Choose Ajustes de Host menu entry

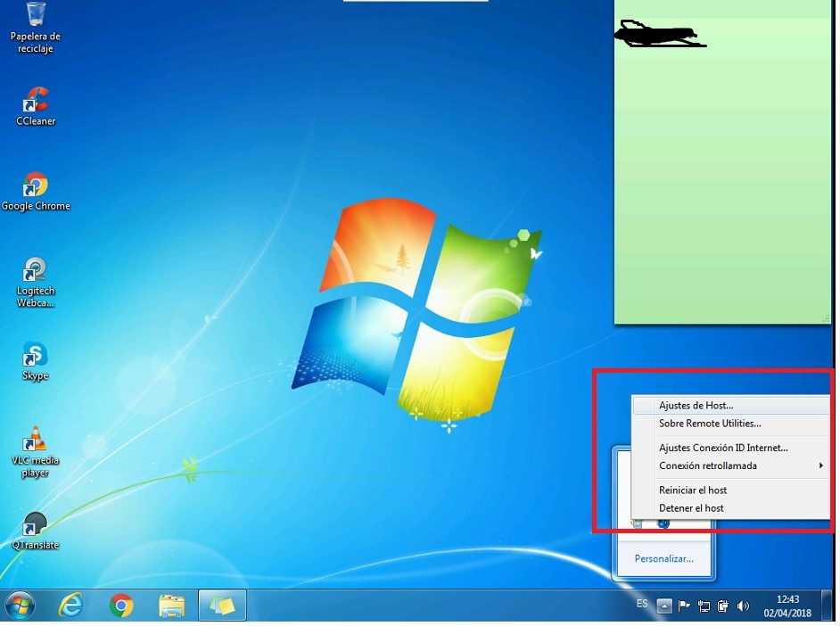[696, 406]
